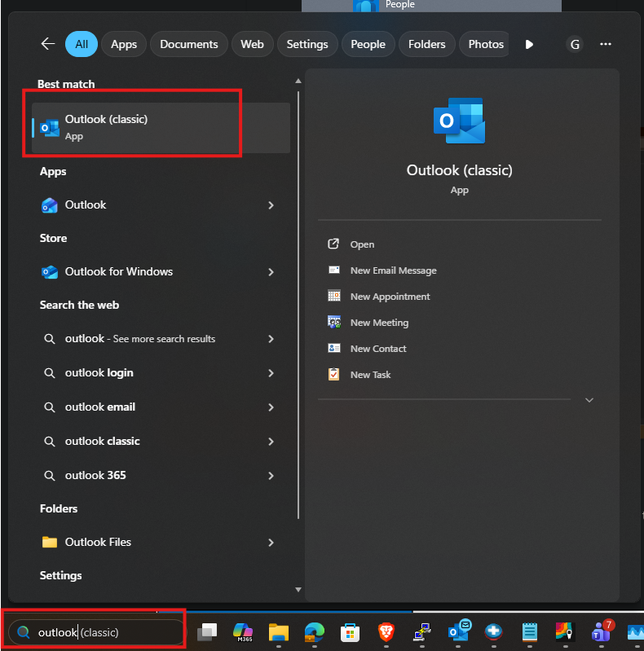644x651 pixels.
Task: Expand 'outlook classic' chevron
Action: pos(271,442)
